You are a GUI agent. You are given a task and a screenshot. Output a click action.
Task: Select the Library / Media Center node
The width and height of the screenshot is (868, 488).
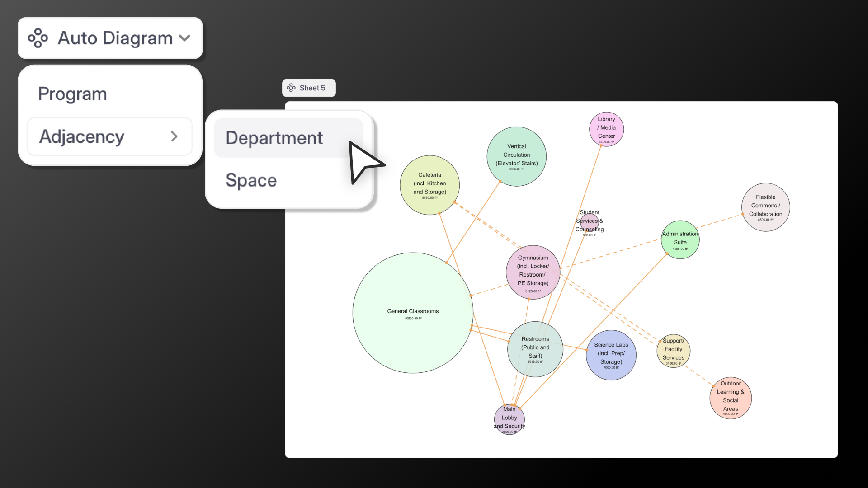(x=606, y=129)
